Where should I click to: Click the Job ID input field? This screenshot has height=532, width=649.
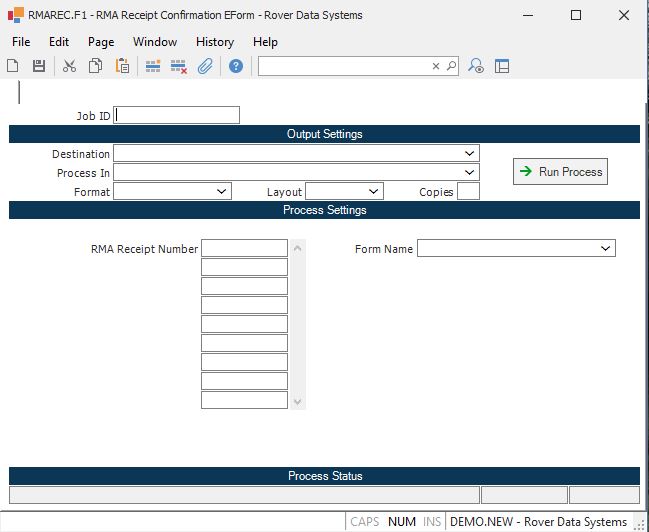click(177, 115)
